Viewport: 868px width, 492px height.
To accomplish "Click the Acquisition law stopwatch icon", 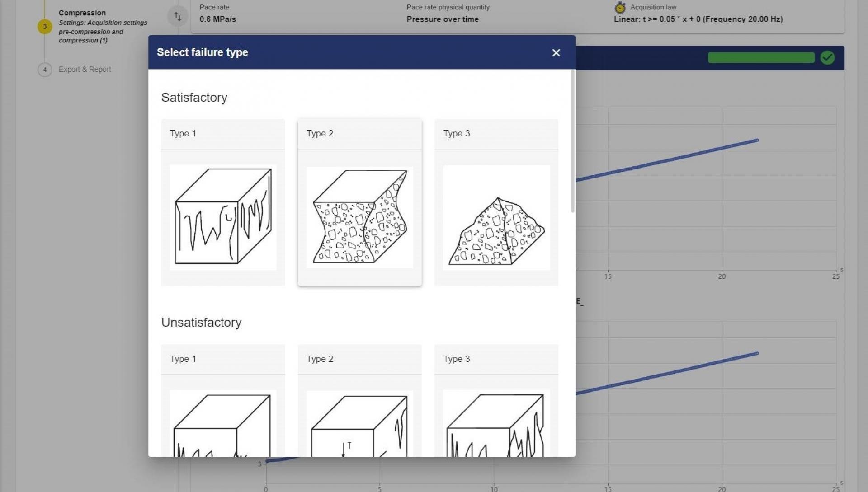I will 620,7.
